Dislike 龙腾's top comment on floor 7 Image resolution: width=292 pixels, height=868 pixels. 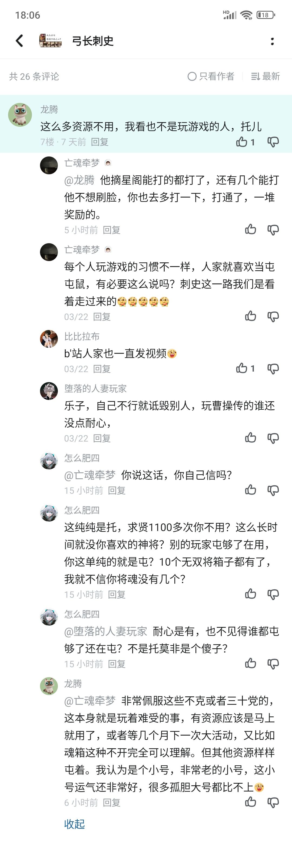point(273,142)
